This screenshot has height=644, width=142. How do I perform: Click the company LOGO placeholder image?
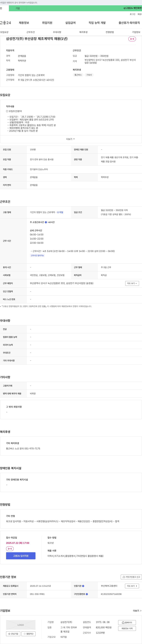pos(21,625)
